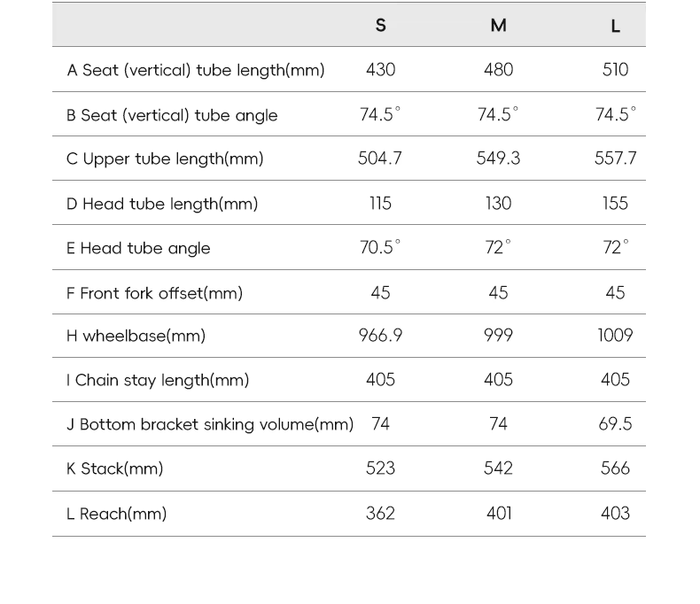The image size is (700, 604).
Task: Select the wheelbase row label
Action: point(136,336)
